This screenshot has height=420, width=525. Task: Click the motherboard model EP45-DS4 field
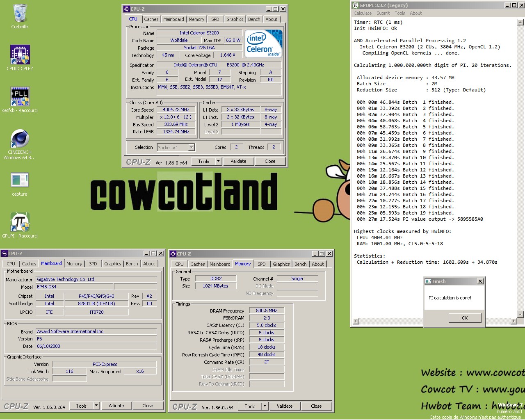click(74, 287)
